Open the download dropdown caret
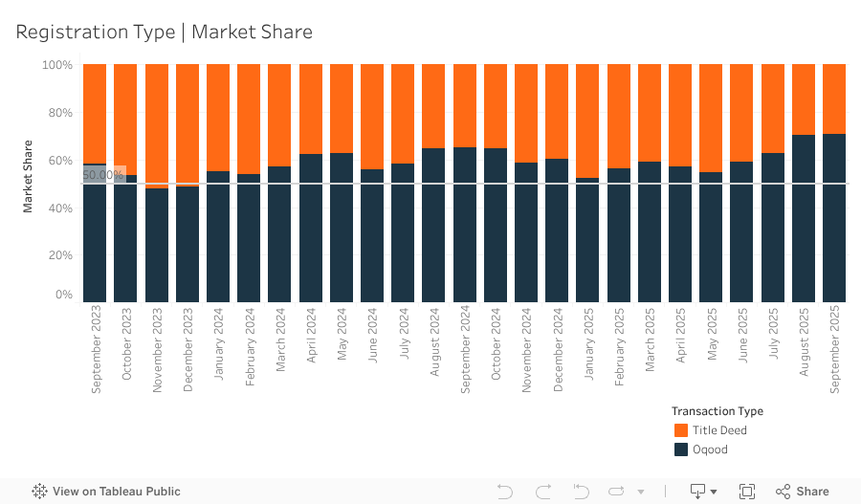This screenshot has height=504, width=861. coord(714,493)
